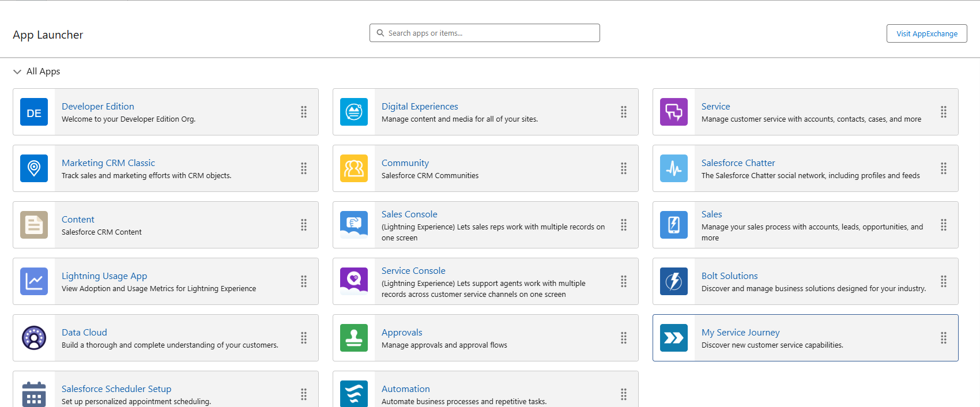Open the Digital Experiences link
The image size is (980, 407).
tap(420, 106)
